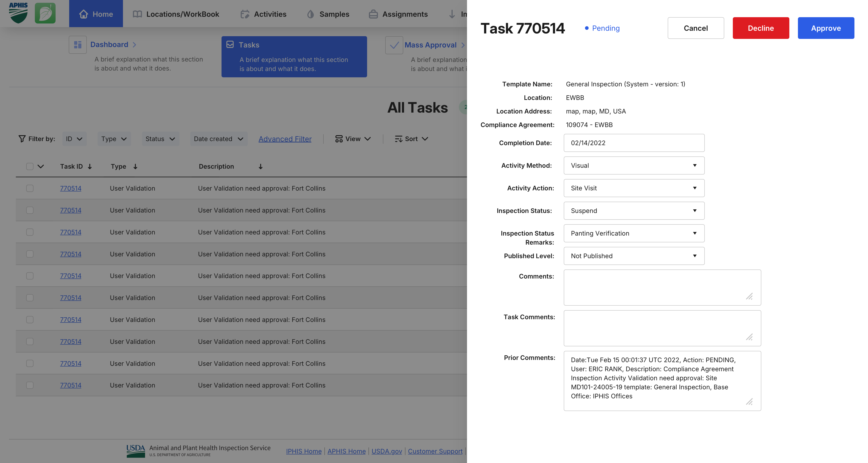Click the Description column sort arrow

click(x=260, y=166)
